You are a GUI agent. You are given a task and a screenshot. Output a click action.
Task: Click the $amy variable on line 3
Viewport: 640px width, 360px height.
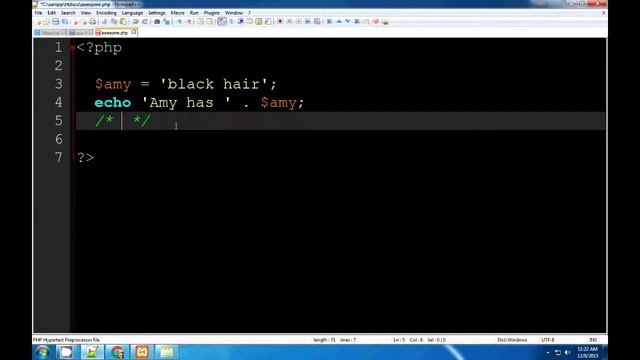(x=113, y=84)
